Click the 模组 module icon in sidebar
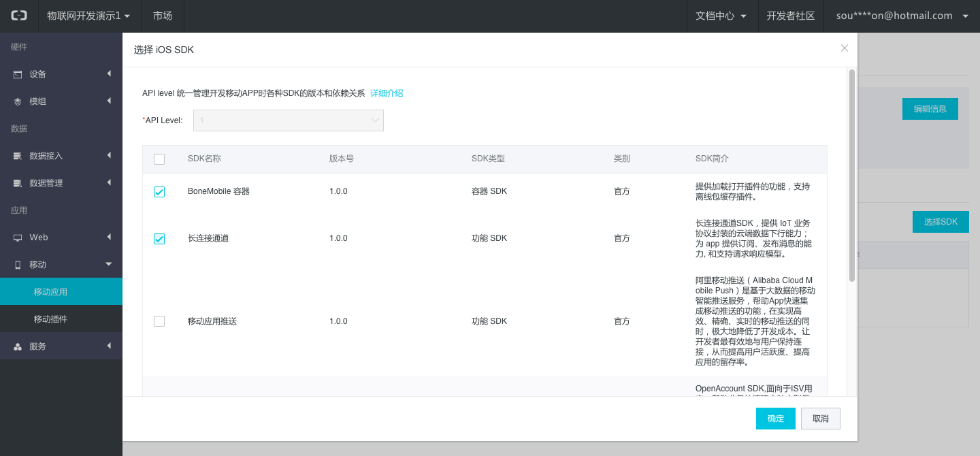 (18, 101)
